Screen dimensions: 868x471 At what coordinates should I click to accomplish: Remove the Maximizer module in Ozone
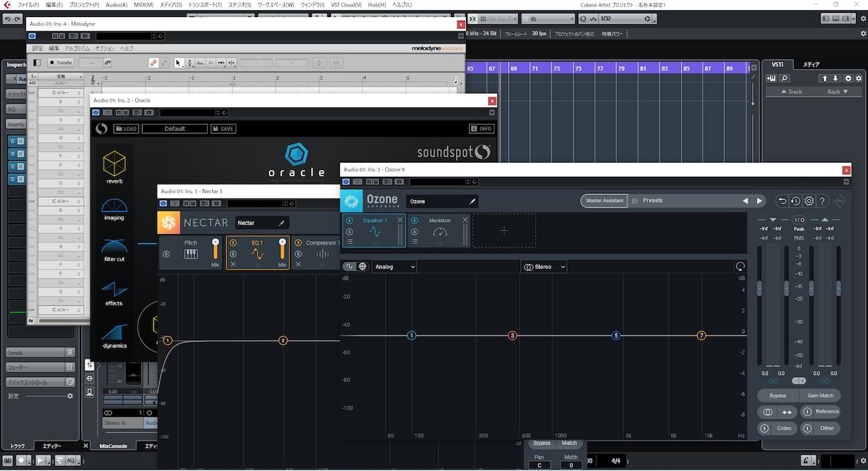click(x=465, y=220)
